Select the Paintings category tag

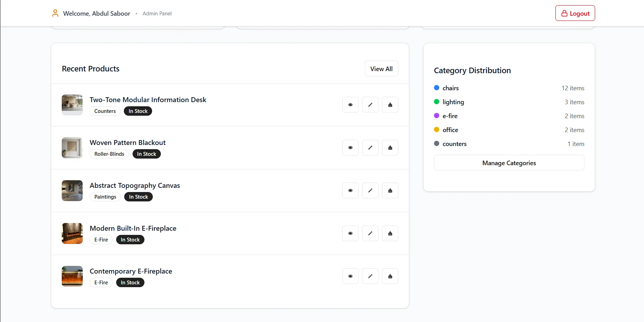(105, 197)
